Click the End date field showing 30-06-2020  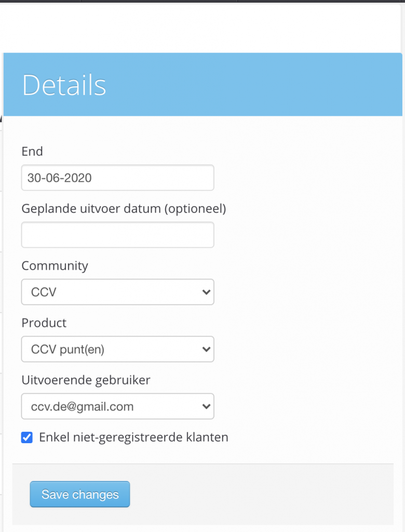(x=117, y=178)
